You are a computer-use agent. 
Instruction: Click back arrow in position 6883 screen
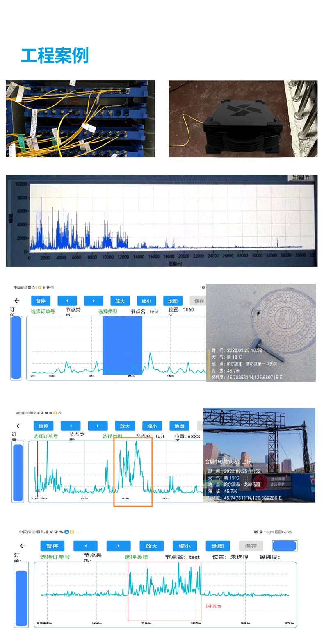19,426
